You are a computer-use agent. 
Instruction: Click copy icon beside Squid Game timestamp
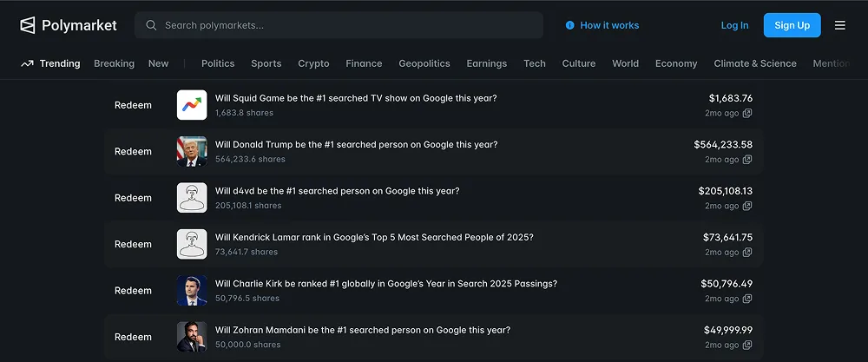747,113
